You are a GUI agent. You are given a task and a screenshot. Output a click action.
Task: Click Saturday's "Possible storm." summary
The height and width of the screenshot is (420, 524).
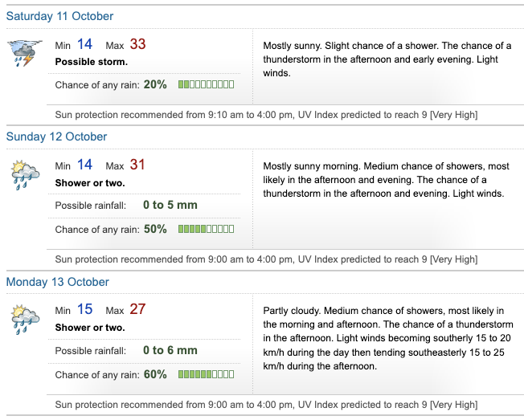tap(92, 61)
